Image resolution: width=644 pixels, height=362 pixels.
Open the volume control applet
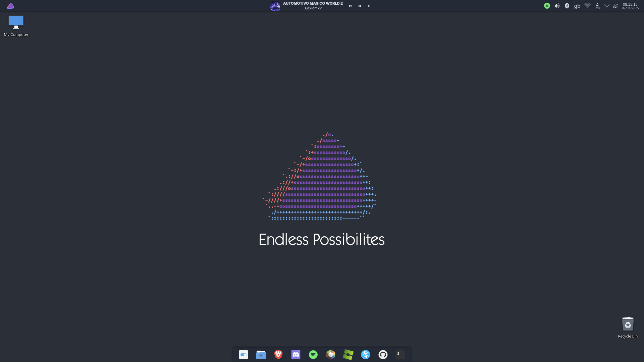[x=557, y=6]
